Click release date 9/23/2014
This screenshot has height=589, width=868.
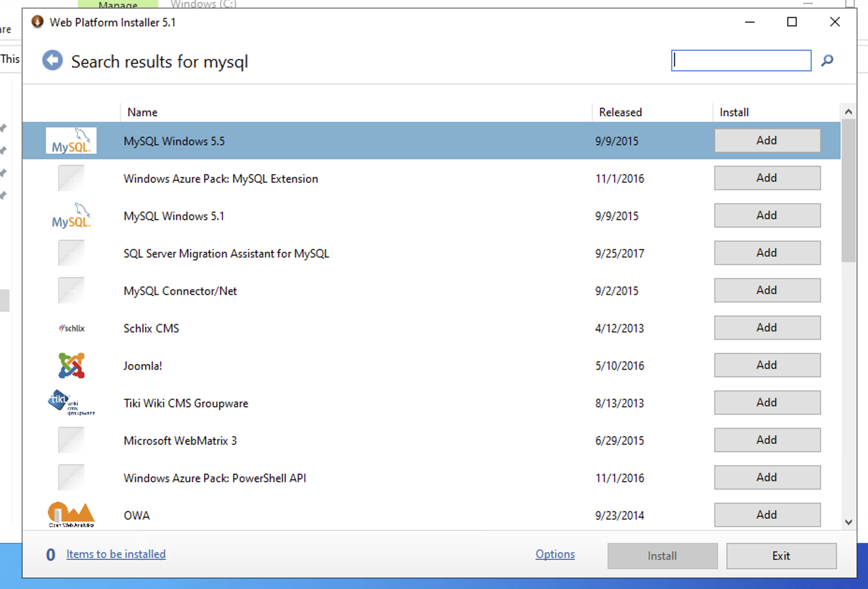click(x=620, y=515)
